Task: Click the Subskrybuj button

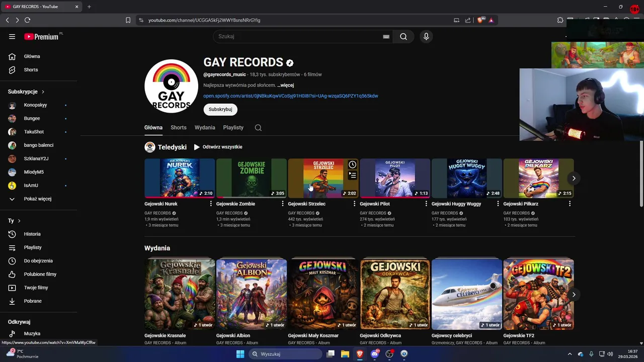Action: tap(220, 109)
